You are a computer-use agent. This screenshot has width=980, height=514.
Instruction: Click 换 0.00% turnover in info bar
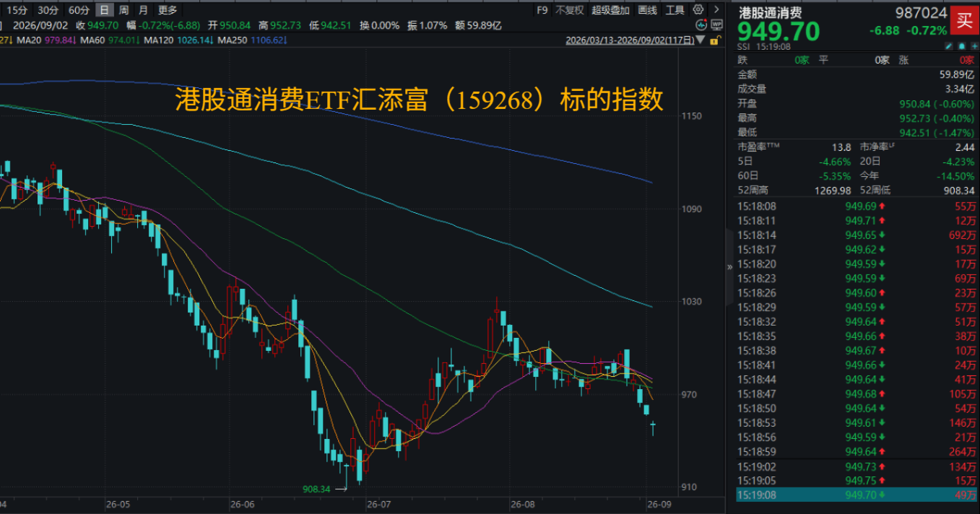pyautogui.click(x=380, y=25)
